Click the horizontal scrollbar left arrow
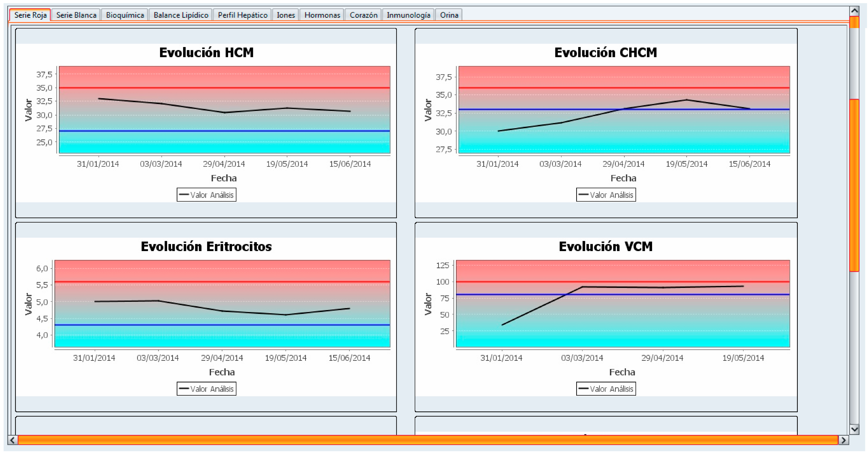This screenshot has height=459, width=868. 12,440
